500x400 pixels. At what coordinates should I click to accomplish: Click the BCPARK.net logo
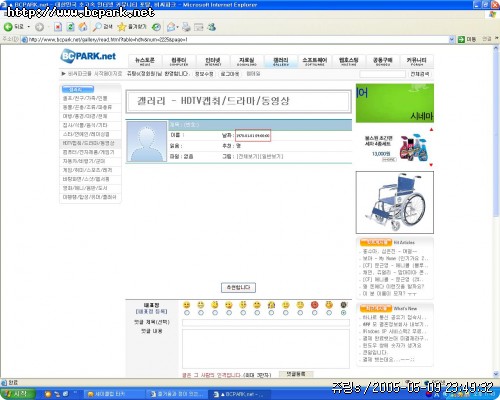[88, 56]
